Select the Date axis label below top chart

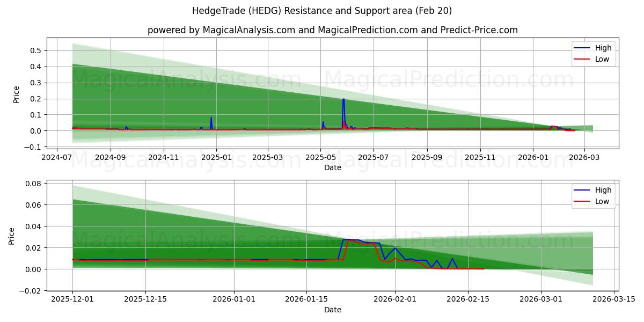(x=333, y=167)
